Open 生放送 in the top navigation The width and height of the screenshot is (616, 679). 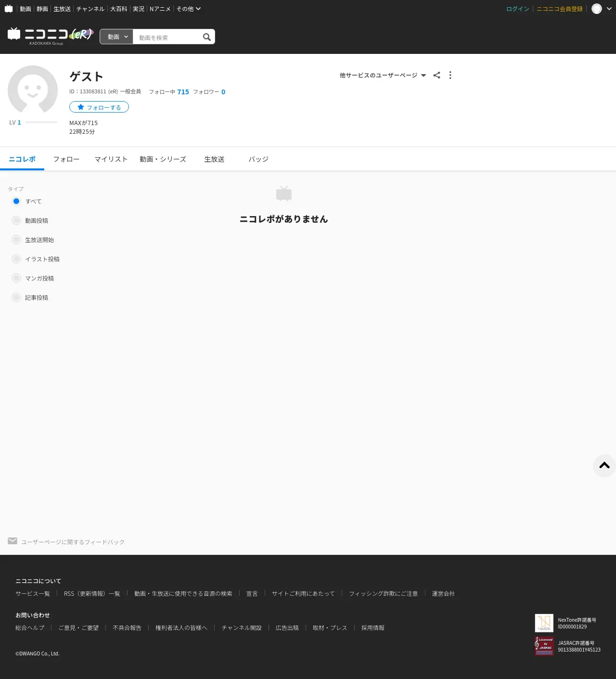point(62,9)
